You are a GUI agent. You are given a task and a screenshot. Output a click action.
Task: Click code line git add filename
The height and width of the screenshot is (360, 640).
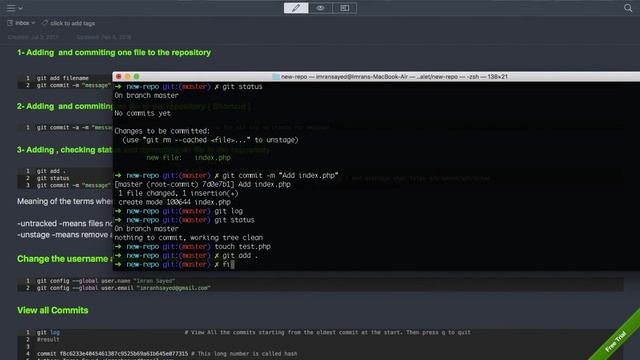62,78
